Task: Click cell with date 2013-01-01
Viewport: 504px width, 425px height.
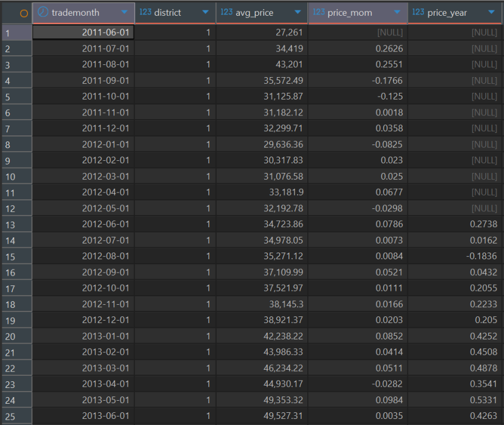Action: tap(83, 336)
